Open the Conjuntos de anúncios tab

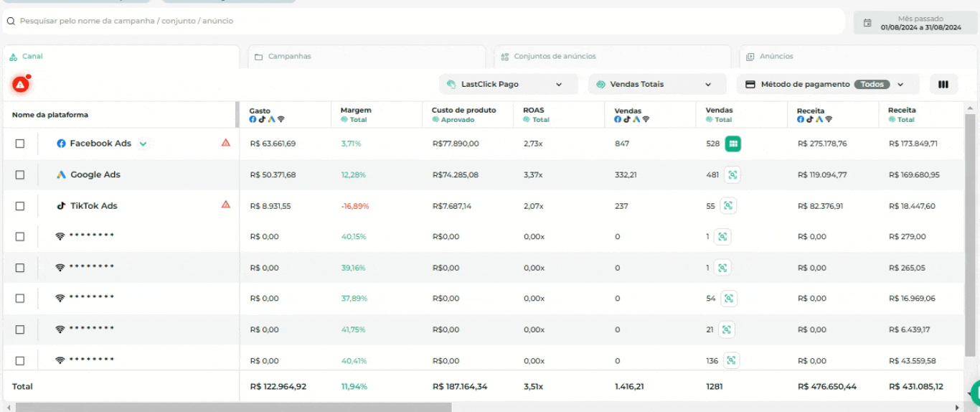[x=612, y=57]
